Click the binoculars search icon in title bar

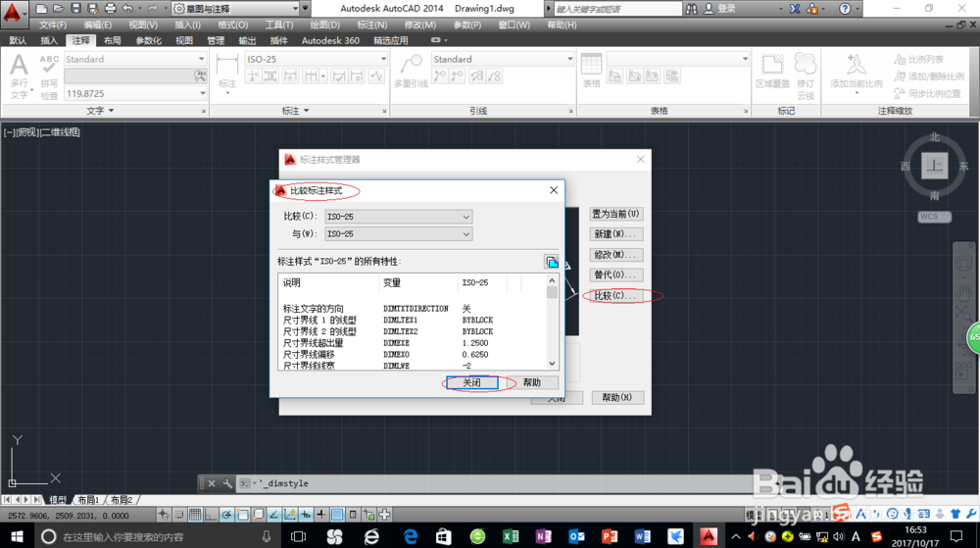tap(691, 9)
